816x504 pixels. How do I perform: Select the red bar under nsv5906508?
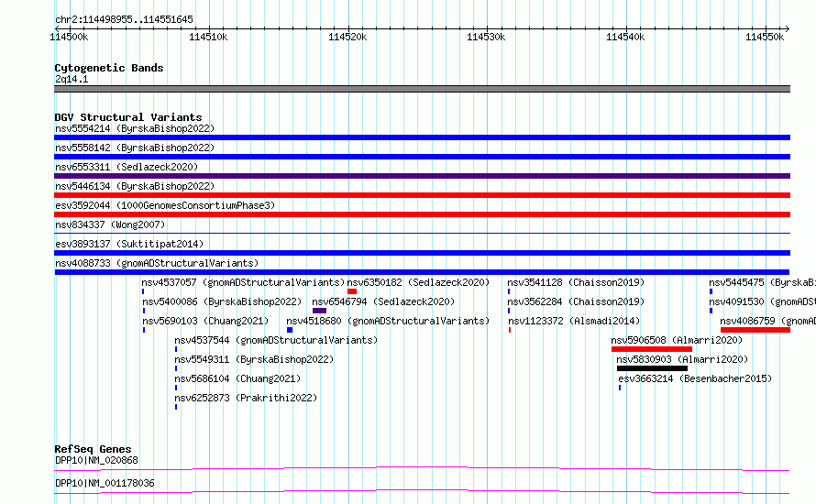tap(652, 349)
